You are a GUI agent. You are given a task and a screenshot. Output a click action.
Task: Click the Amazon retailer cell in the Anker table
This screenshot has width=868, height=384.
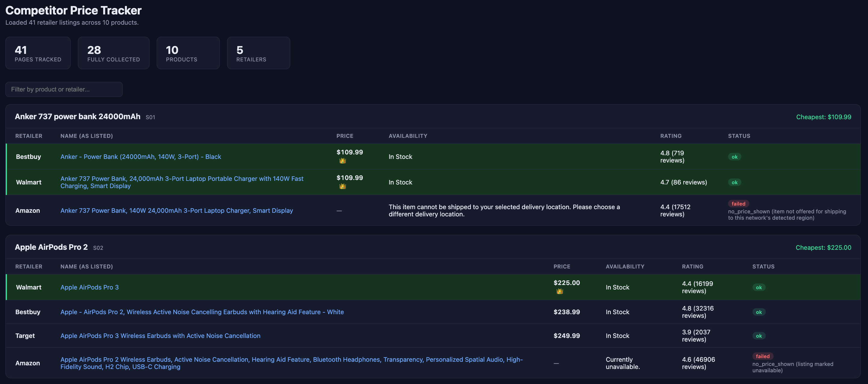[x=28, y=211]
